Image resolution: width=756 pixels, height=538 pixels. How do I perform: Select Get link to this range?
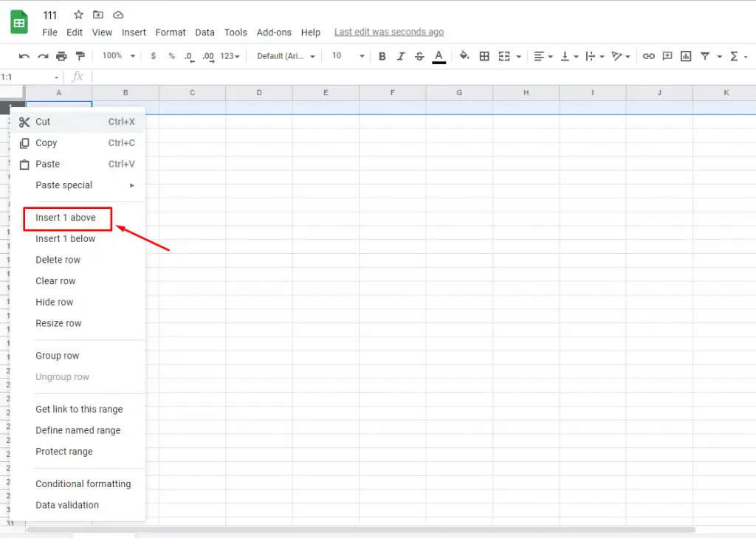coord(78,410)
